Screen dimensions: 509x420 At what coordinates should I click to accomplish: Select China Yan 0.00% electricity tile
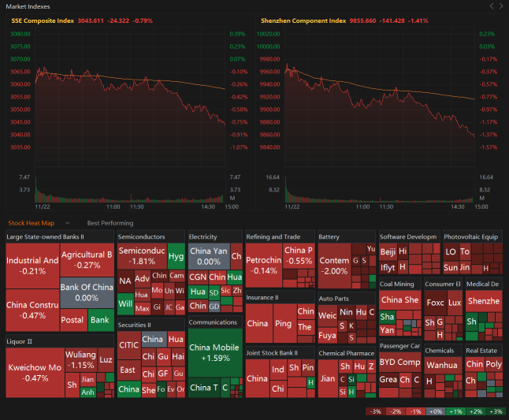click(209, 256)
